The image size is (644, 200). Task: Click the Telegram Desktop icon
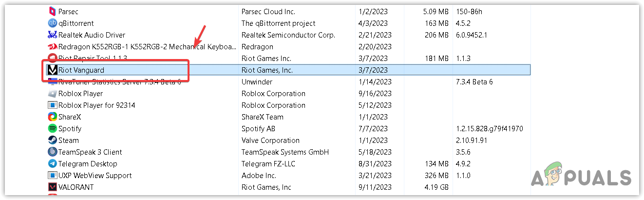pyautogui.click(x=52, y=163)
